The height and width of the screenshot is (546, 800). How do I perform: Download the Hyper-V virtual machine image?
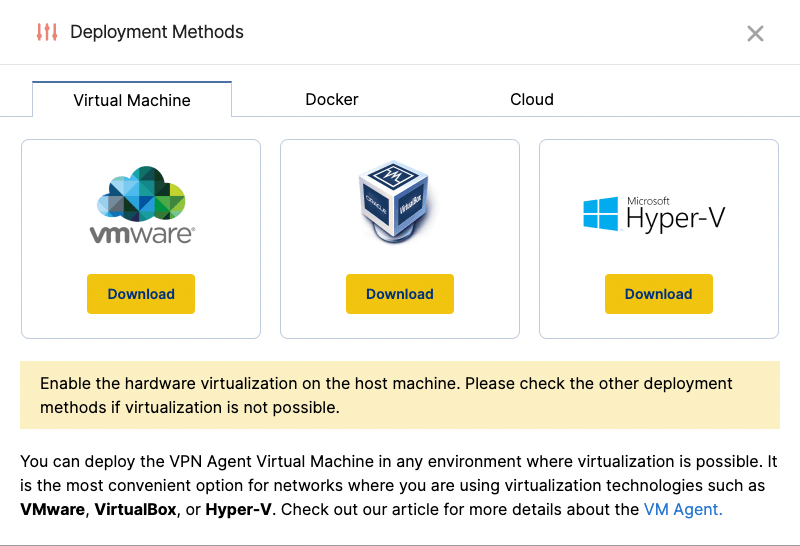point(659,294)
